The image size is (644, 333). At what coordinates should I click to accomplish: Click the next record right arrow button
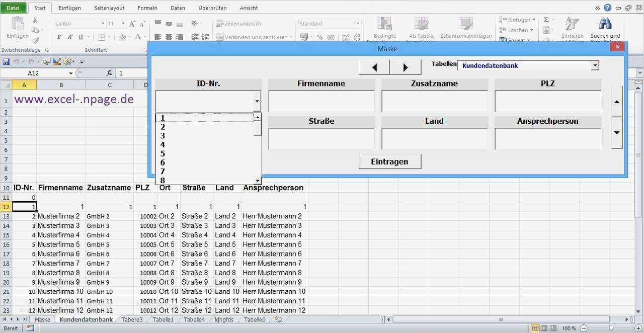pos(406,67)
